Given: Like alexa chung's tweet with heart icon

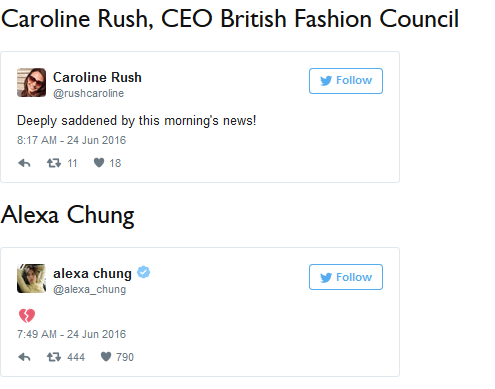Looking at the screenshot, I should pyautogui.click(x=106, y=357).
